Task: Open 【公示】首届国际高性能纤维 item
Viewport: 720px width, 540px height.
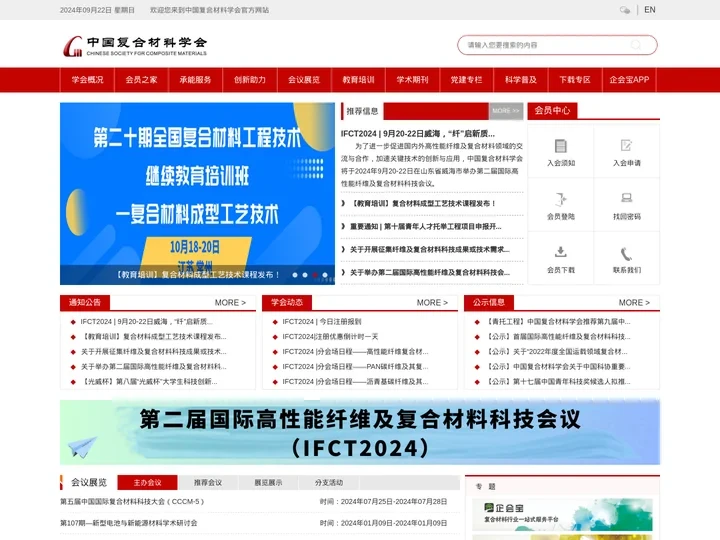Action: [557, 337]
